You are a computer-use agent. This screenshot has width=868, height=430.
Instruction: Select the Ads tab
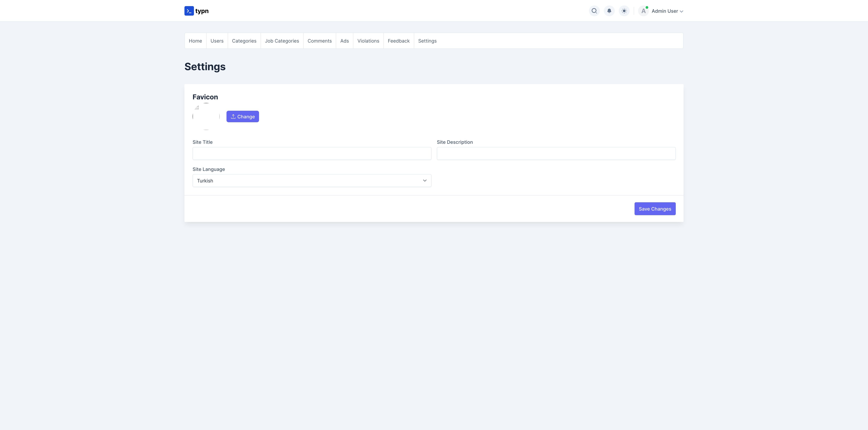(x=344, y=41)
